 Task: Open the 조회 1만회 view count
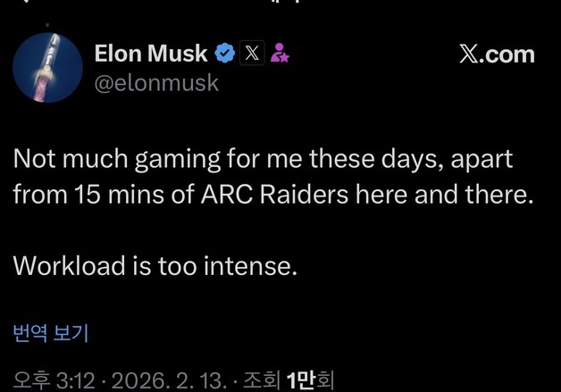[x=291, y=381]
